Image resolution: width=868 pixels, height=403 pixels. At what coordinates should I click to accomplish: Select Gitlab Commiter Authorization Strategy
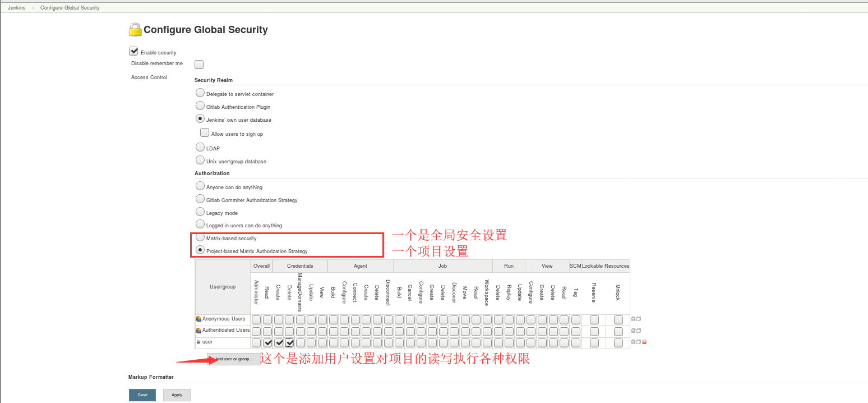200,199
